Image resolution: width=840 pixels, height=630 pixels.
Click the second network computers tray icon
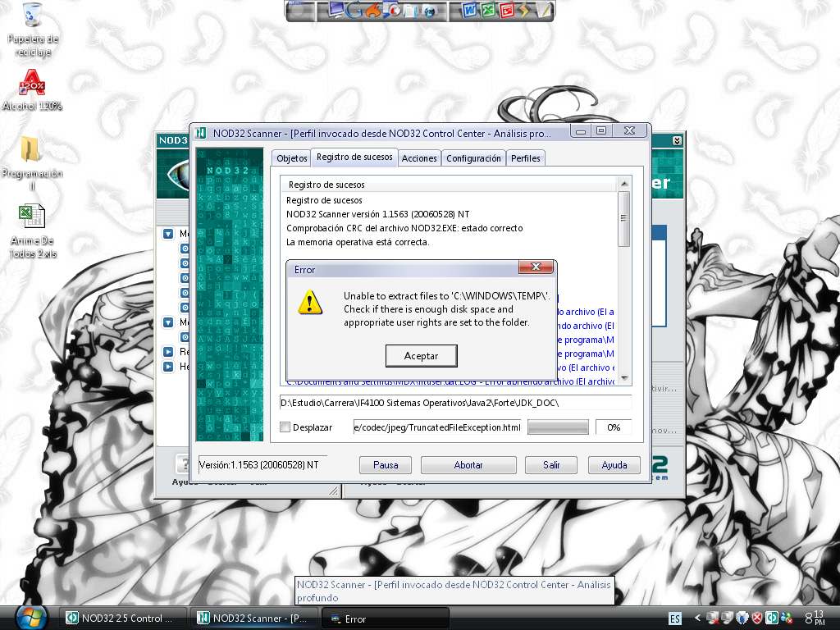click(x=728, y=619)
